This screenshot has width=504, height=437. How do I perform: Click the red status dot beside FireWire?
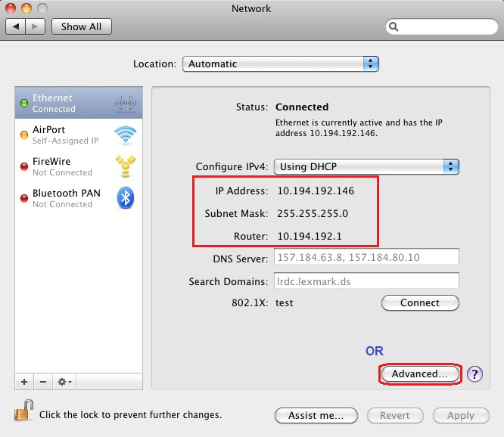pyautogui.click(x=24, y=166)
